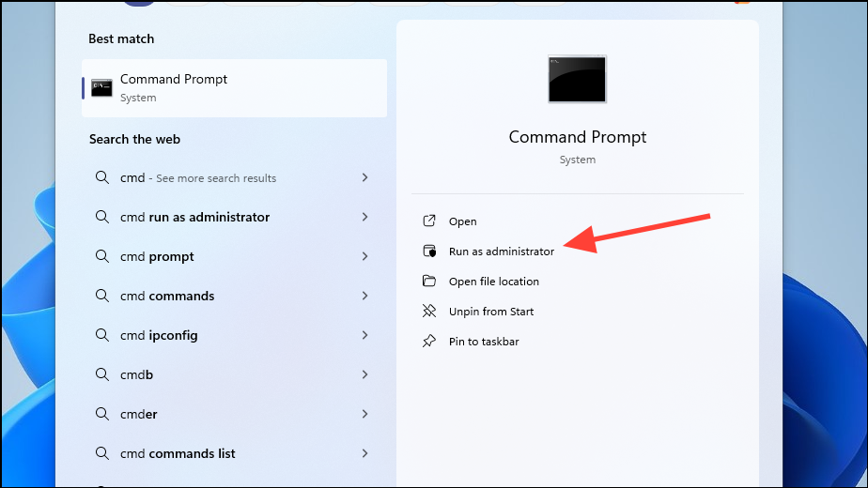Screen dimensions: 868x488
Task: Choose Unpin from Start
Action: pos(491,312)
